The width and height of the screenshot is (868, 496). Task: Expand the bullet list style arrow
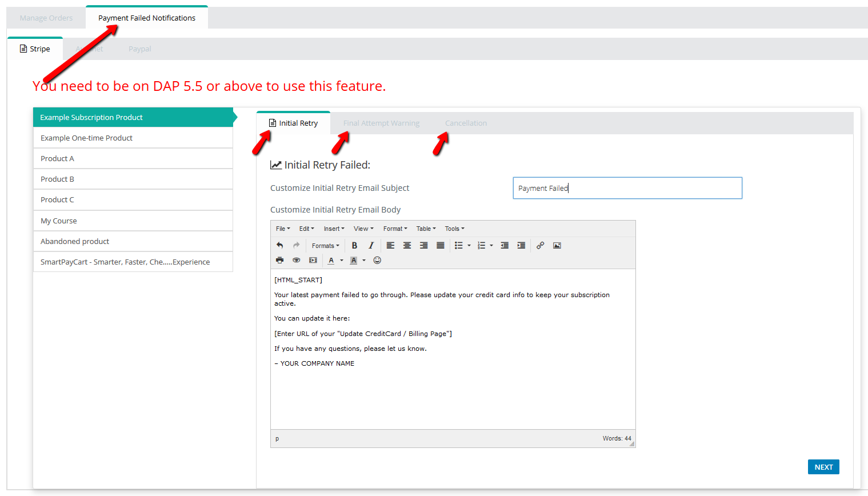[469, 246]
